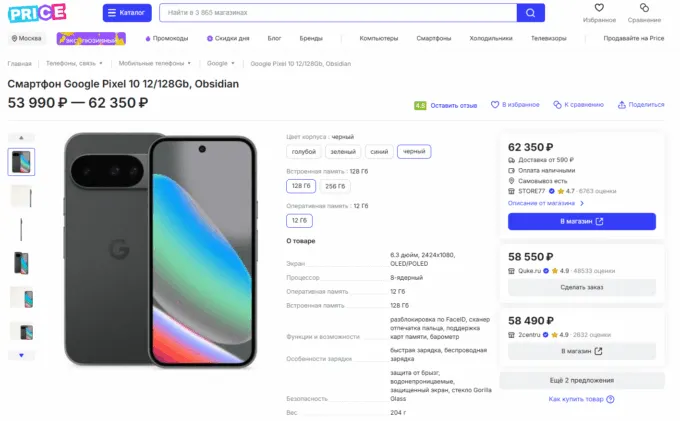680x421 pixels.
Task: Expand Ещё 2 предложения offers
Action: point(582,380)
